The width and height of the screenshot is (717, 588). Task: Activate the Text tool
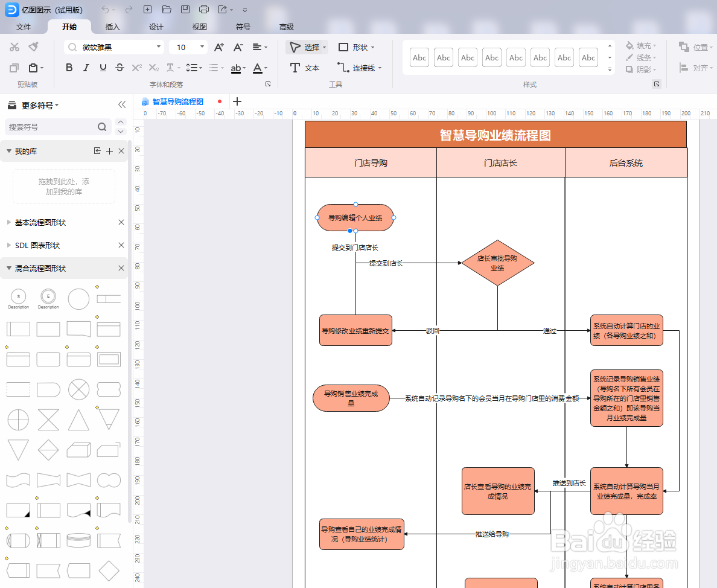click(x=305, y=68)
